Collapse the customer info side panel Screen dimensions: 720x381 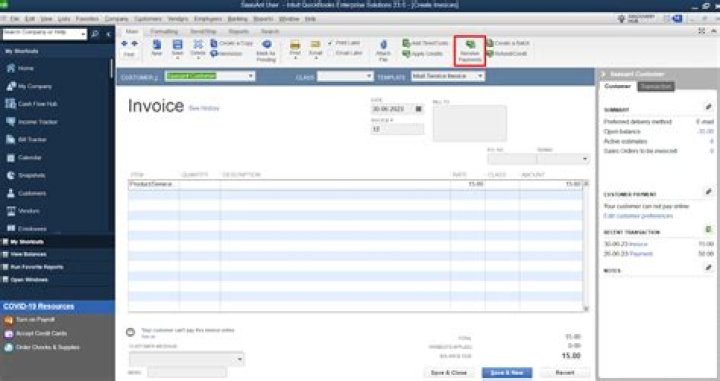pos(603,74)
